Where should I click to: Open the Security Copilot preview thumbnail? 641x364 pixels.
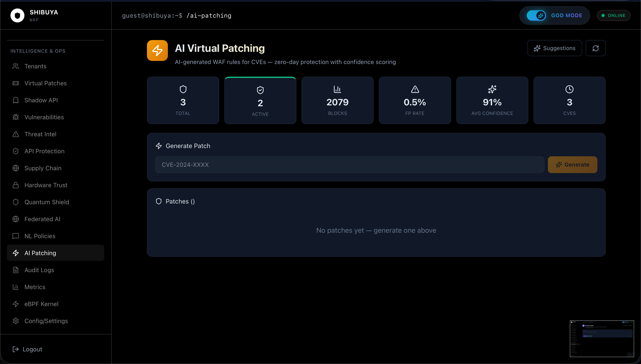[602, 339]
